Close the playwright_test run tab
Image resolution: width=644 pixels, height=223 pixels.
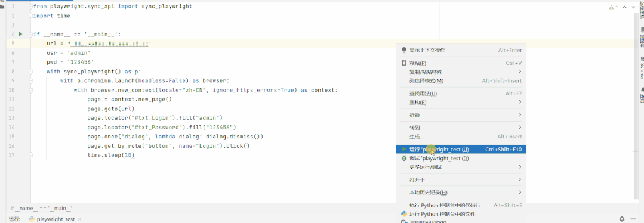click(79, 219)
